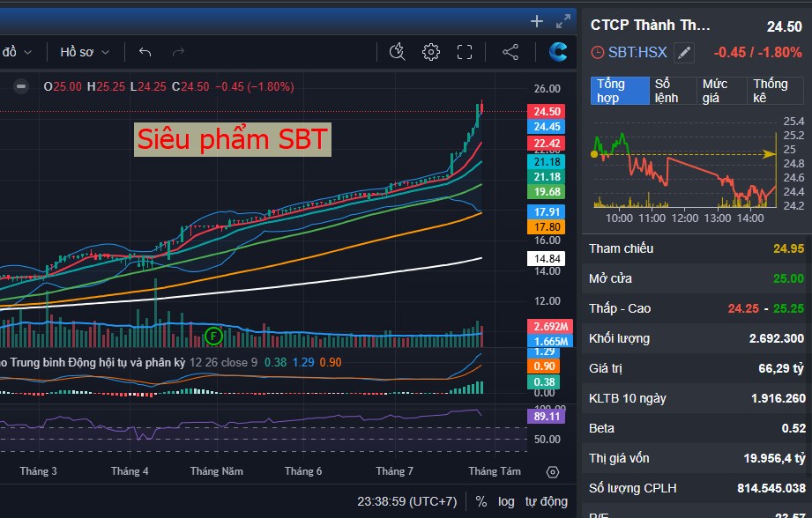
Task: Click the Tháng Tám time axis label
Action: tap(495, 471)
